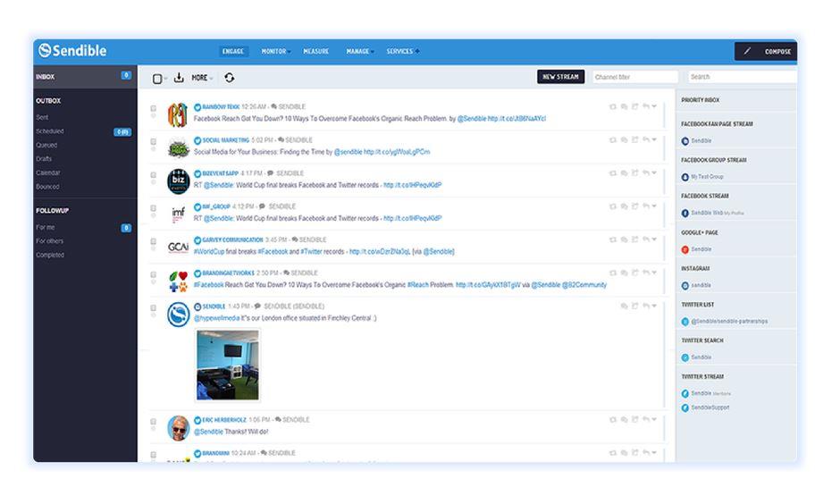Image resolution: width=840 pixels, height=504 pixels.
Task: Expand the MORE dropdown in toolbar
Action: point(202,78)
